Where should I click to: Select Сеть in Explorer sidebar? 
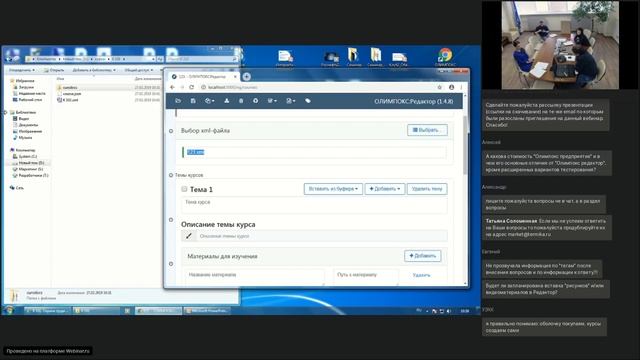click(17, 188)
